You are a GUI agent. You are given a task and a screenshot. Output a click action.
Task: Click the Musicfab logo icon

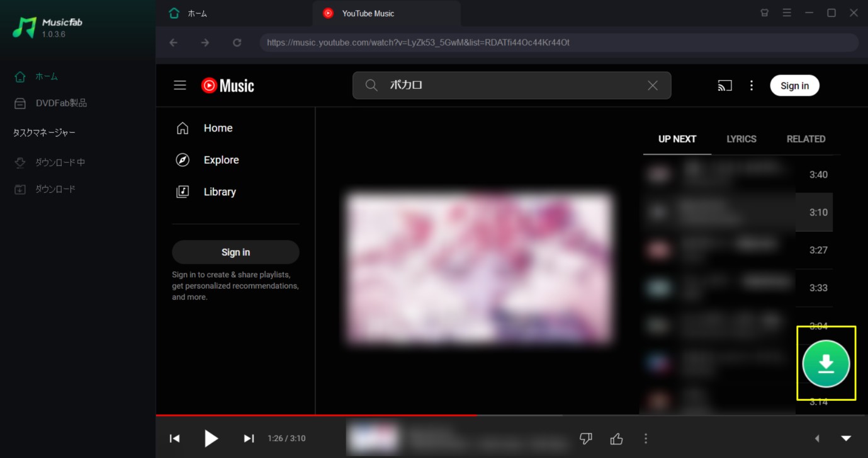point(25,27)
